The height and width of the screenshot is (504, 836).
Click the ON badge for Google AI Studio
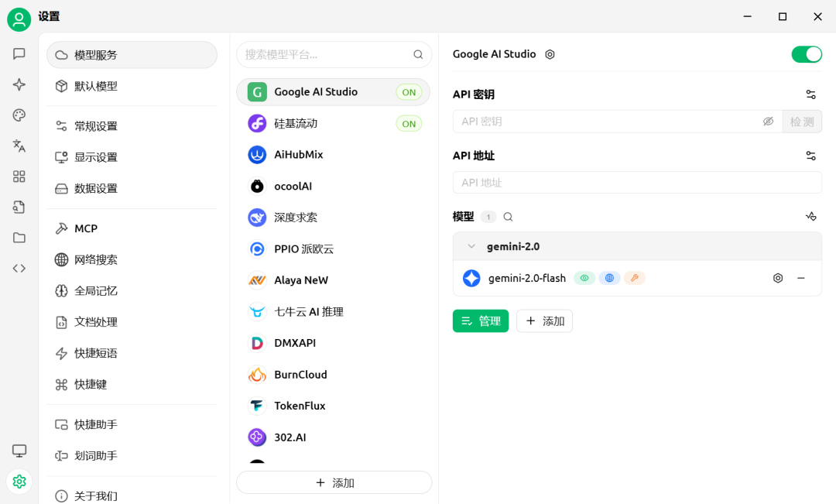click(409, 92)
